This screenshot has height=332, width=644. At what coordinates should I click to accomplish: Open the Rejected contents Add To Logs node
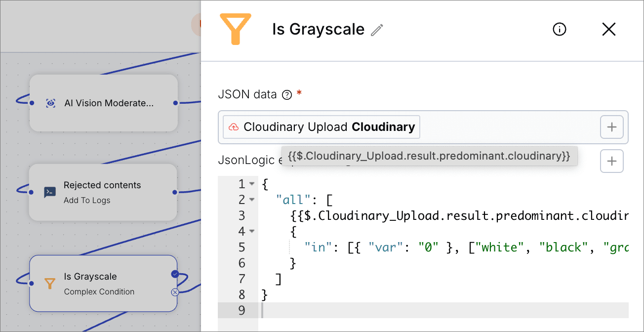pos(103,192)
